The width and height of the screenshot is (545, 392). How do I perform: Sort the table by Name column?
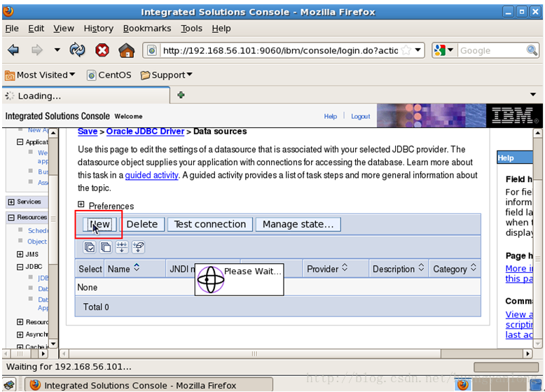137,267
